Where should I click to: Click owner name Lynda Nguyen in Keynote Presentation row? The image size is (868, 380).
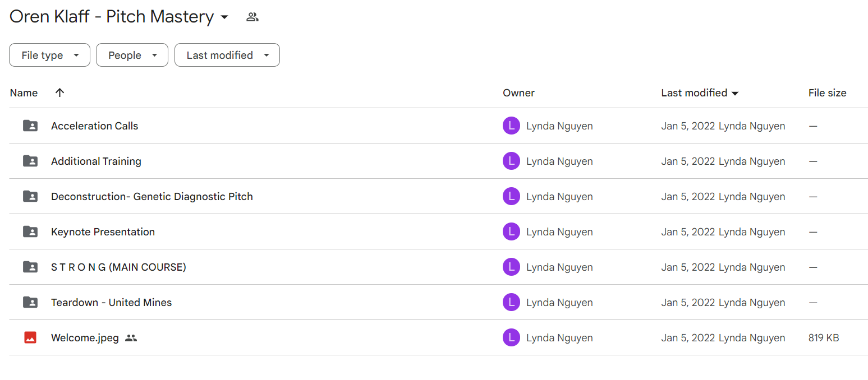tap(559, 232)
